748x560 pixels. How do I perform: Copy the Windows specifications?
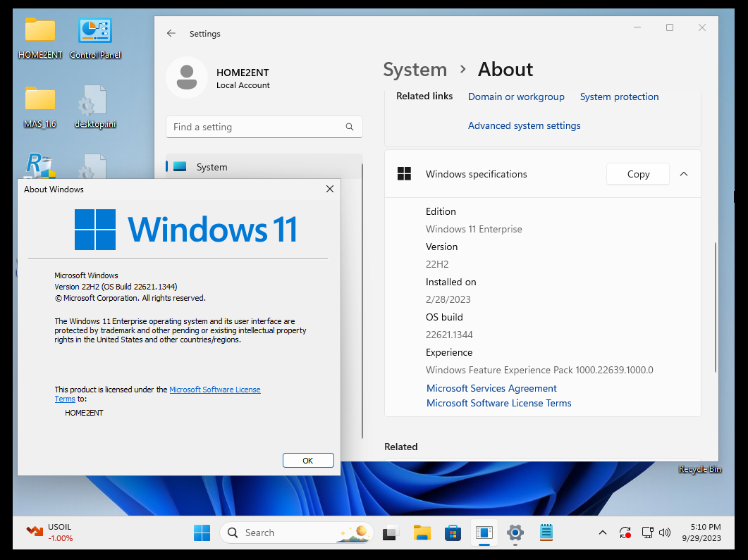[638, 174]
